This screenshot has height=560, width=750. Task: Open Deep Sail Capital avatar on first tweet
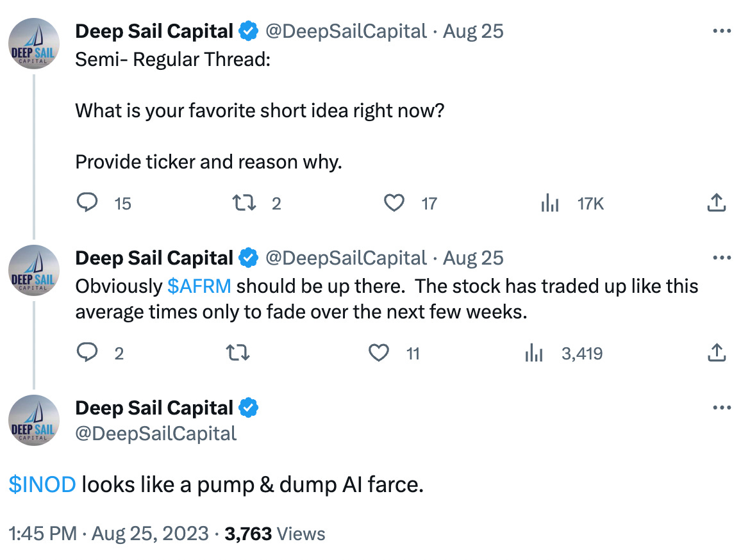(x=34, y=44)
